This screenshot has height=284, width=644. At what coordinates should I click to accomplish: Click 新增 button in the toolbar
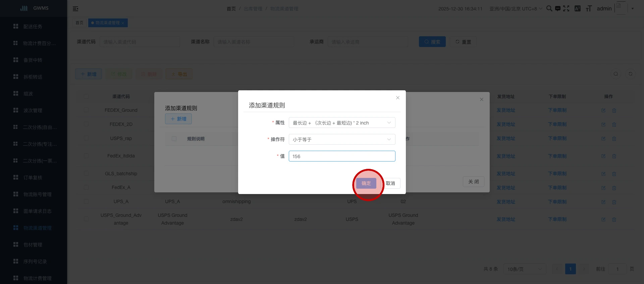89,74
